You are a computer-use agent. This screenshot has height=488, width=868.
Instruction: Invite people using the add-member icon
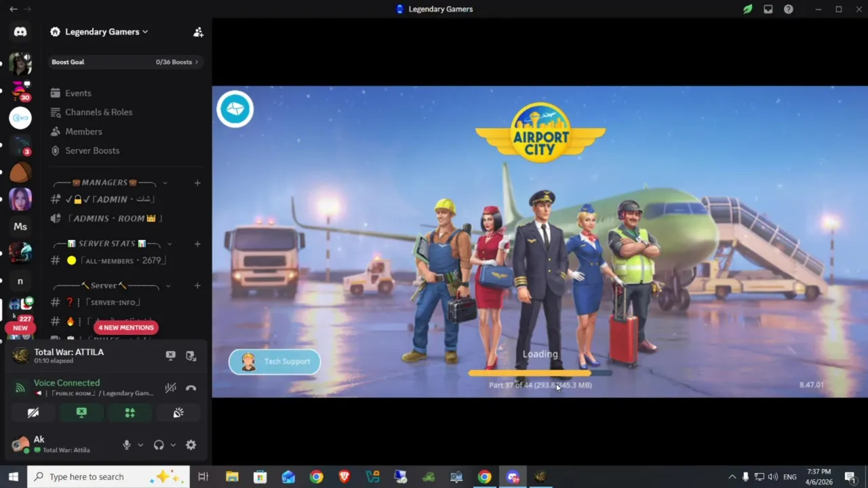[x=198, y=32]
